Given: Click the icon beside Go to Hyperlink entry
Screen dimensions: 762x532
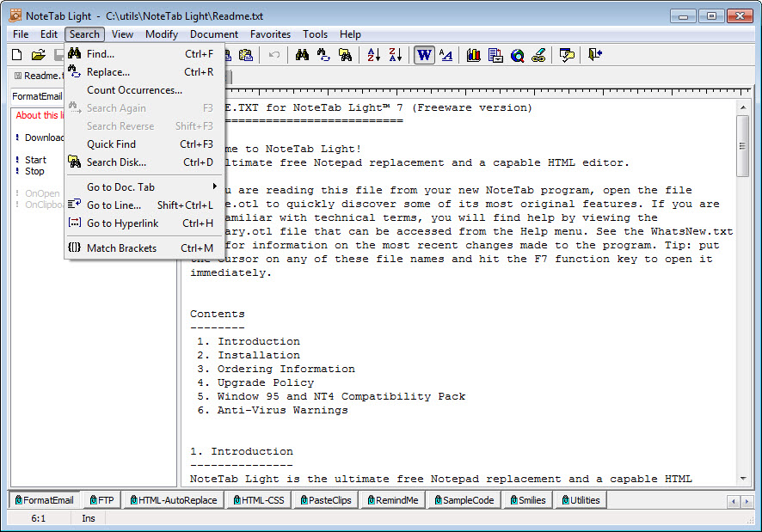Looking at the screenshot, I should coord(74,223).
